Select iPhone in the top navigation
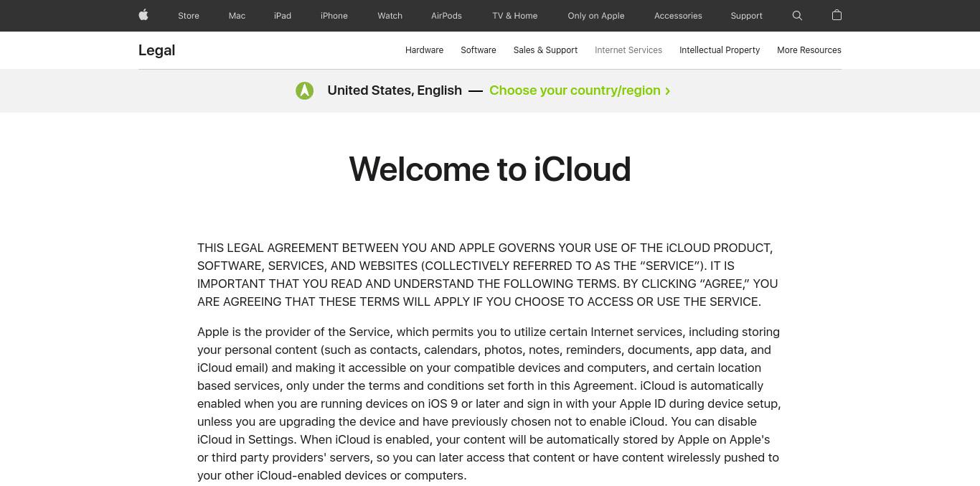 pyautogui.click(x=334, y=15)
